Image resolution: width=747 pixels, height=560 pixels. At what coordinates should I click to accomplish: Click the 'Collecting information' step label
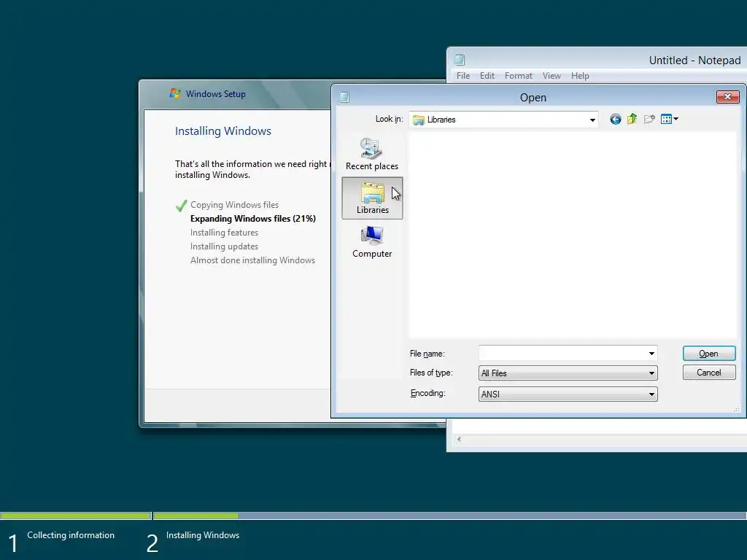(71, 534)
